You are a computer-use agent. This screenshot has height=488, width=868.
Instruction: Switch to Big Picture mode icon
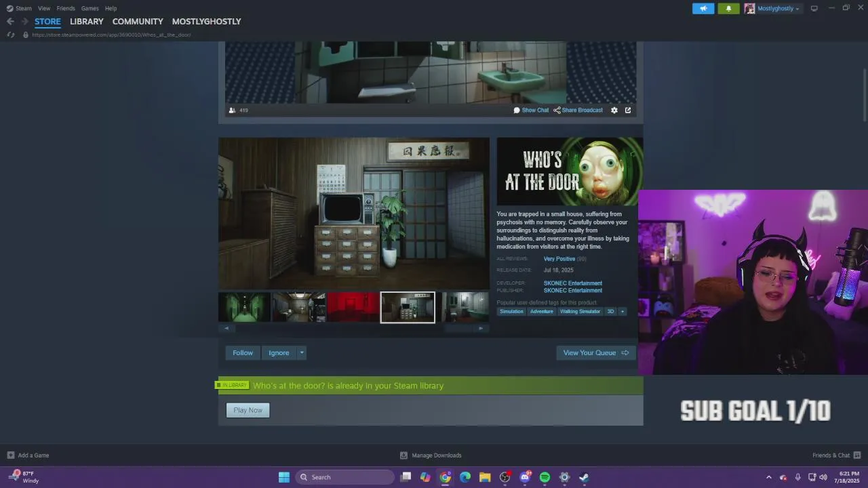tap(814, 8)
